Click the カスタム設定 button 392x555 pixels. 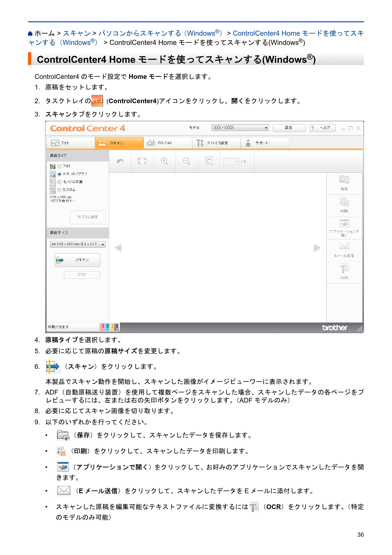pos(88,217)
